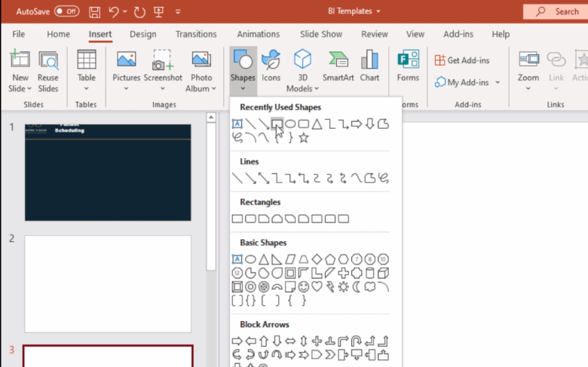Collapse the Shapes gallery button

pyautogui.click(x=243, y=71)
